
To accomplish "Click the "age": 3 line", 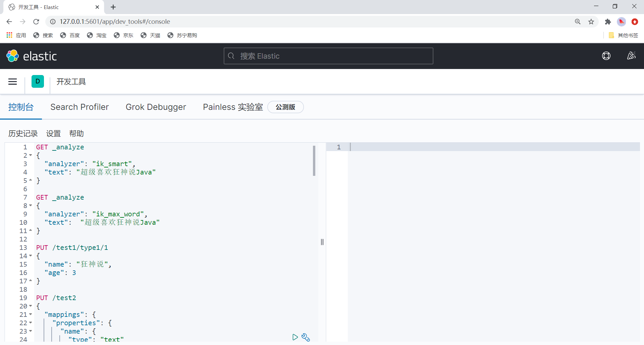I will [x=60, y=273].
